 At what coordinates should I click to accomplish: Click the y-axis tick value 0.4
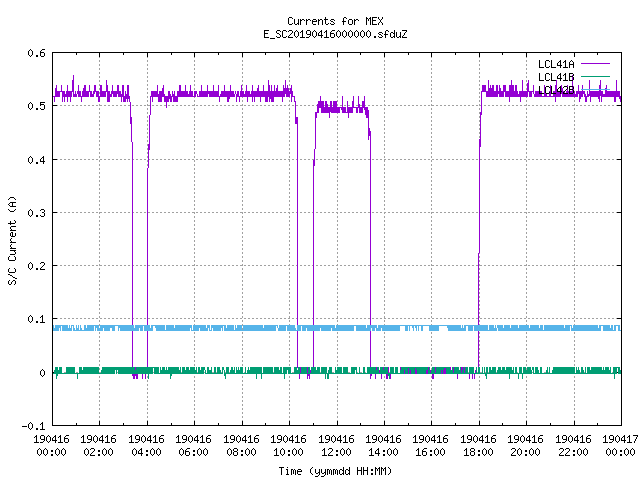(x=36, y=160)
